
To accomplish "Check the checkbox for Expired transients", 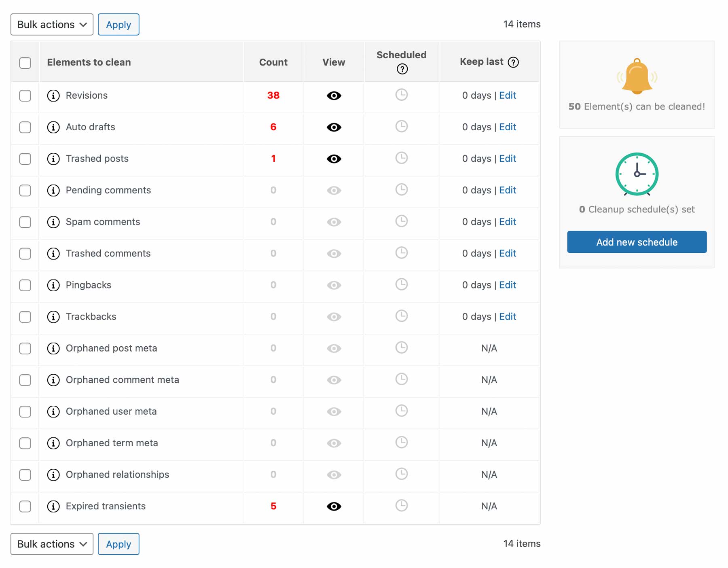I will (x=25, y=506).
